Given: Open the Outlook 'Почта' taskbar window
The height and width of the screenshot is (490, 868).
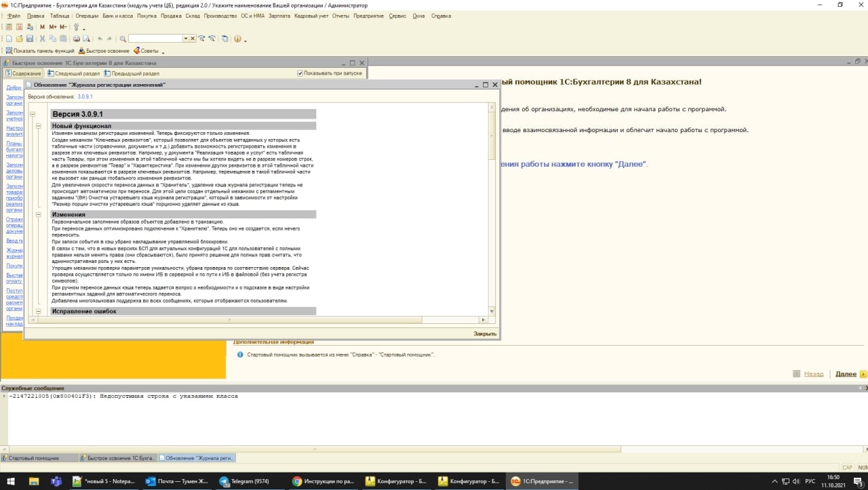Looking at the screenshot, I should coord(178,481).
